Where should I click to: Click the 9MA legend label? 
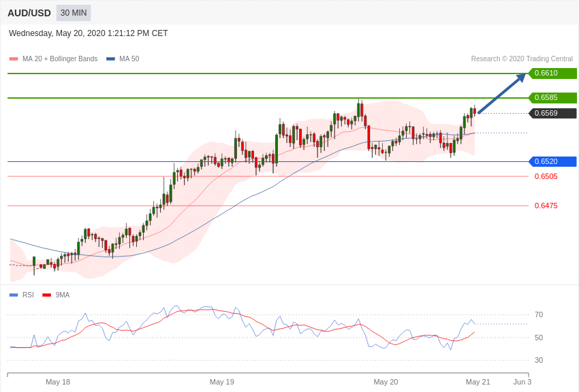point(63,295)
